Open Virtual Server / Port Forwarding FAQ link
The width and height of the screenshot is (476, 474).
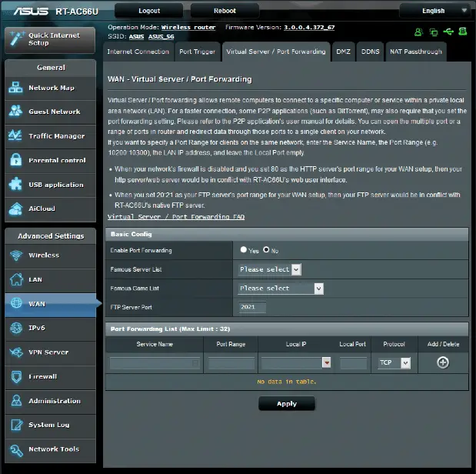pyautogui.click(x=176, y=217)
